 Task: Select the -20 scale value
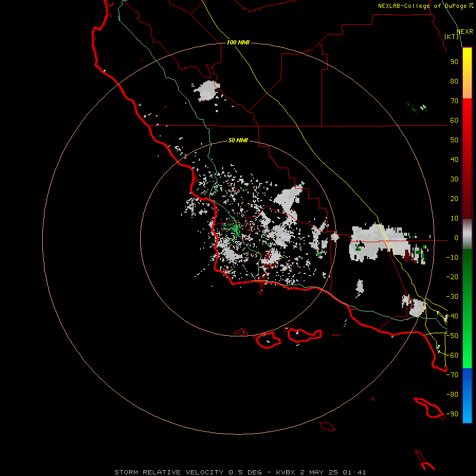[452, 277]
